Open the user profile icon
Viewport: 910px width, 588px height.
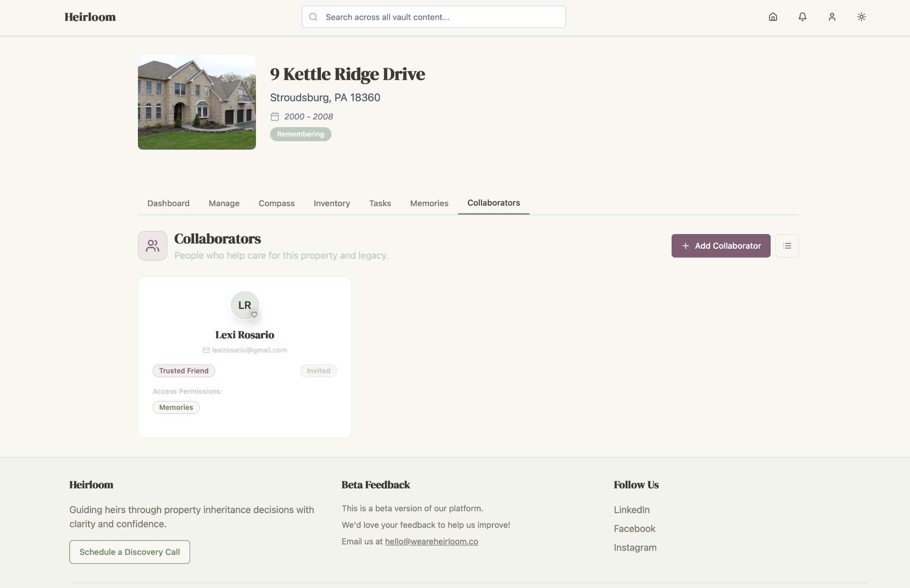(x=832, y=17)
